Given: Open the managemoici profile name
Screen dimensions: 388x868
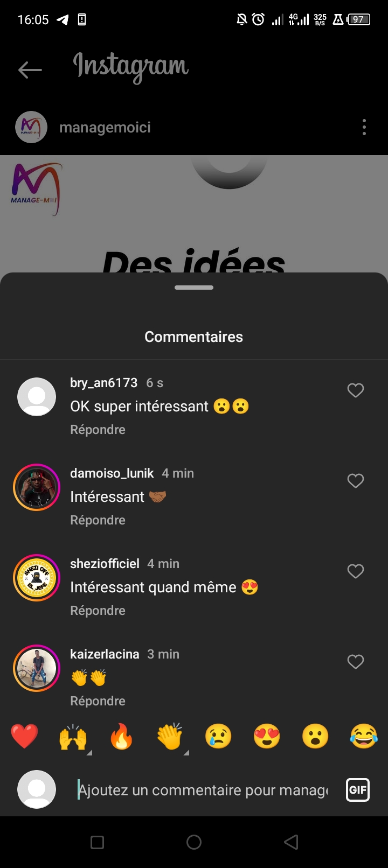Looking at the screenshot, I should [105, 128].
